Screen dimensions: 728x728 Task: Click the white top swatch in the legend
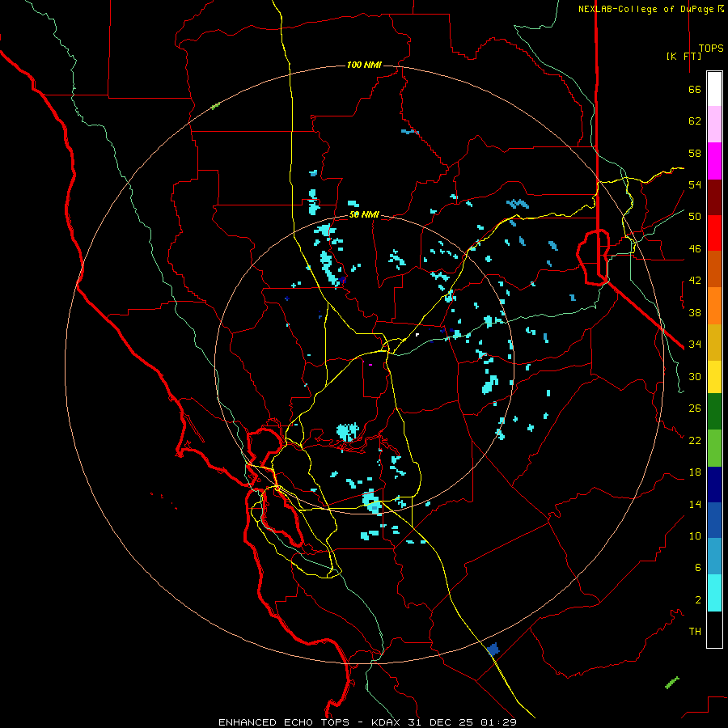click(714, 89)
